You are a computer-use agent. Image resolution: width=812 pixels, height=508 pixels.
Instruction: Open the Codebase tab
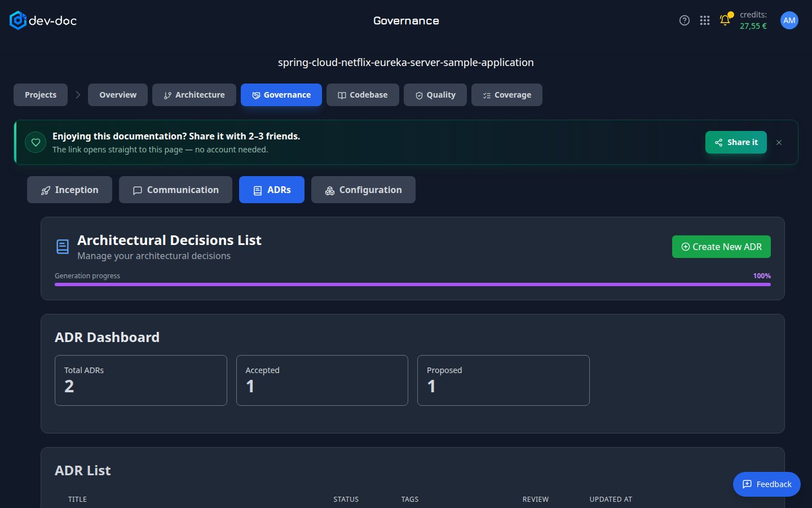pos(363,95)
